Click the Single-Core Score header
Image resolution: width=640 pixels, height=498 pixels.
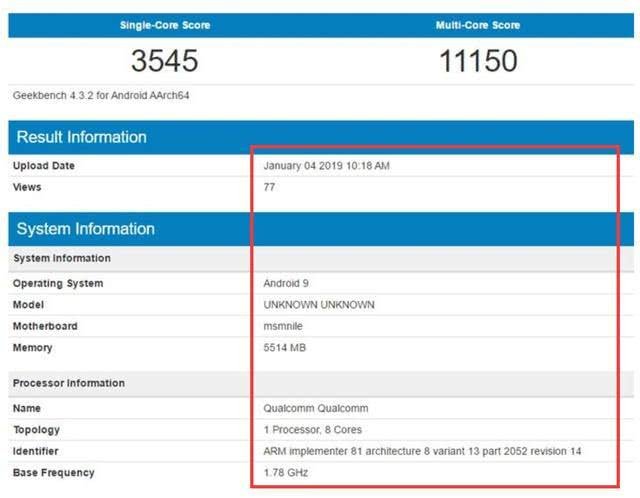coord(164,25)
